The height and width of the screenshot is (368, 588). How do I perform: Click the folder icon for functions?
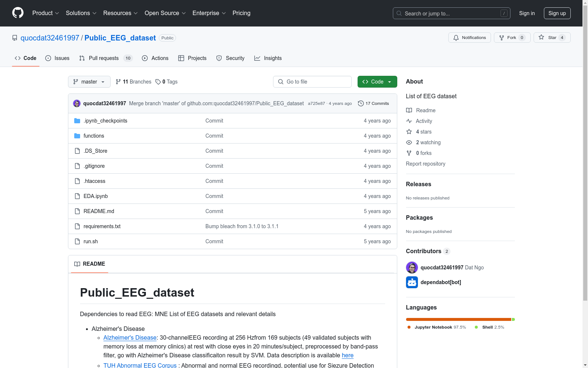[x=77, y=136]
